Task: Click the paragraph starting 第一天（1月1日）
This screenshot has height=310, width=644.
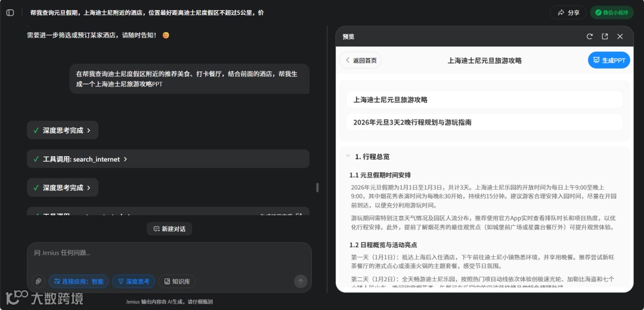Action: tap(484, 262)
